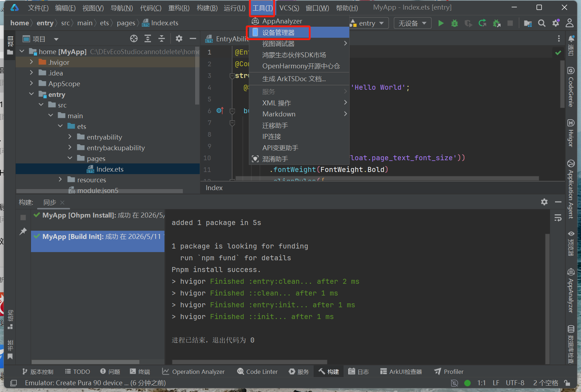Screen dimensions: 581x392
Task: Select 设备管理器 in the Tools menu
Action: pyautogui.click(x=299, y=32)
